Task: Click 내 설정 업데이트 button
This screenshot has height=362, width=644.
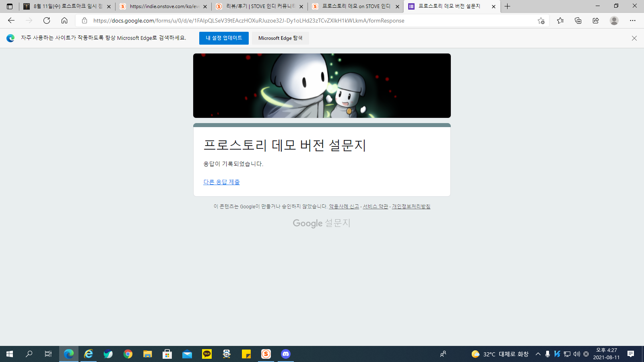Action: tap(224, 38)
